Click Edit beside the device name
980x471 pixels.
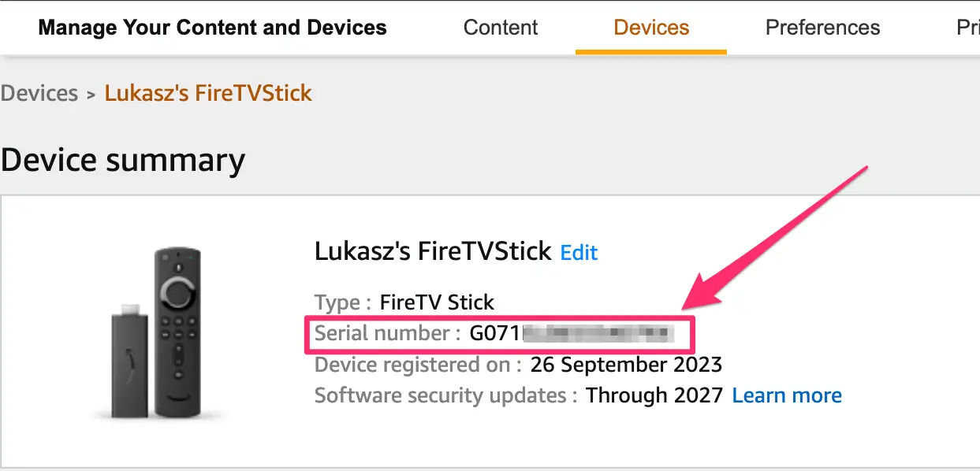coord(579,253)
